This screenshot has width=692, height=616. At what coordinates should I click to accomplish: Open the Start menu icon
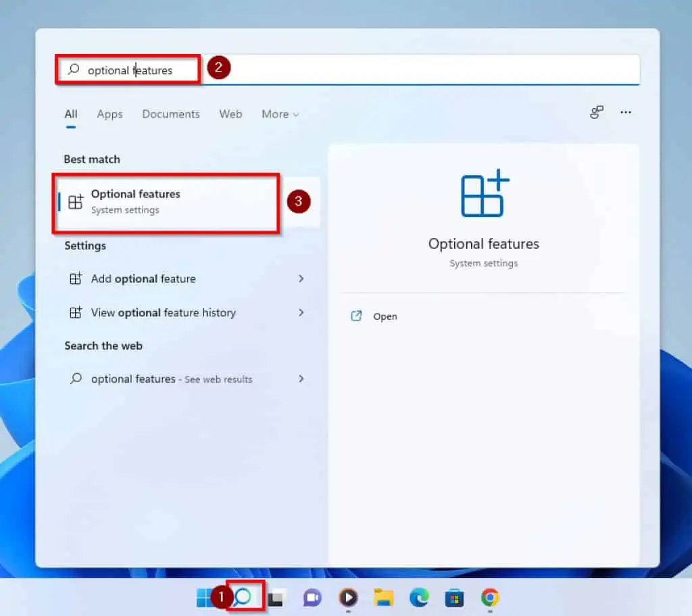[205, 597]
